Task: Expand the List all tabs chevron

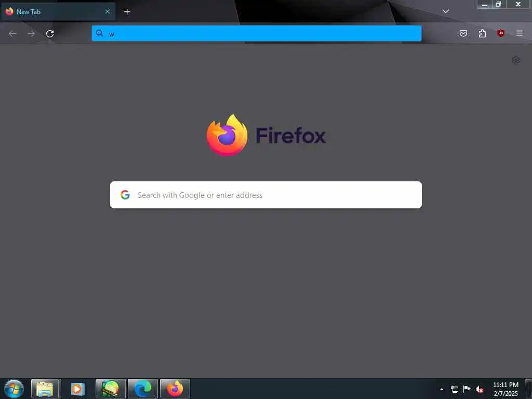Action: (445, 11)
